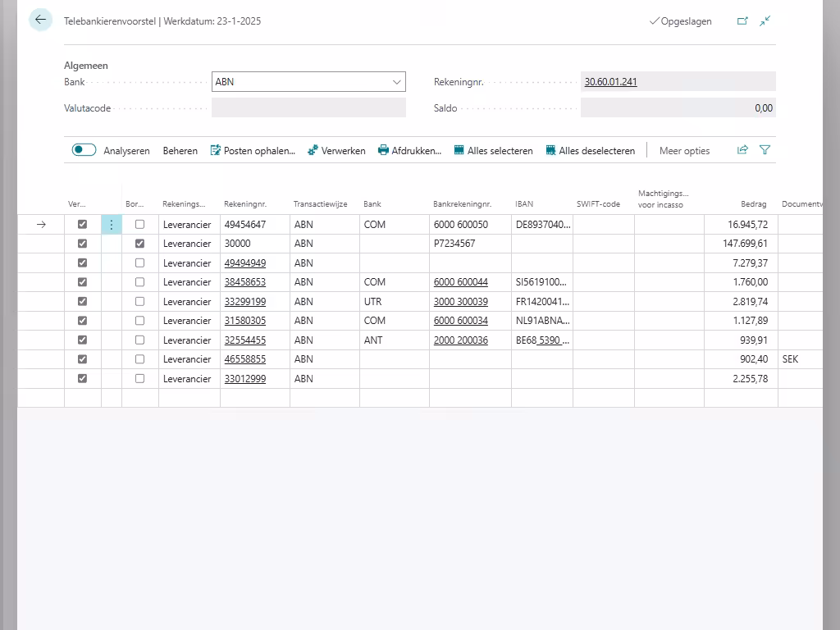Click the back arrow button
The height and width of the screenshot is (630, 840).
pos(40,21)
